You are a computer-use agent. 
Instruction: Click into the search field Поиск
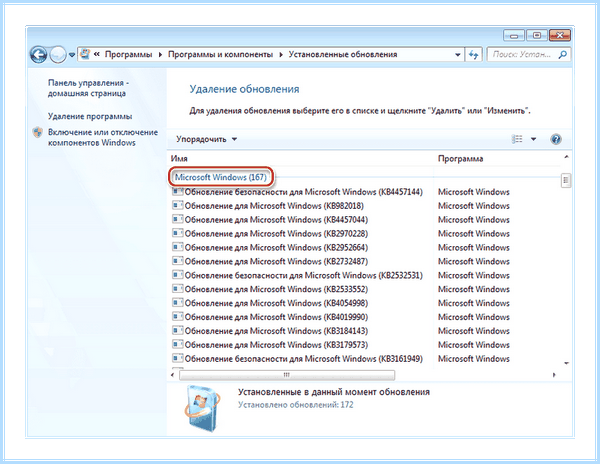pyautogui.click(x=523, y=54)
